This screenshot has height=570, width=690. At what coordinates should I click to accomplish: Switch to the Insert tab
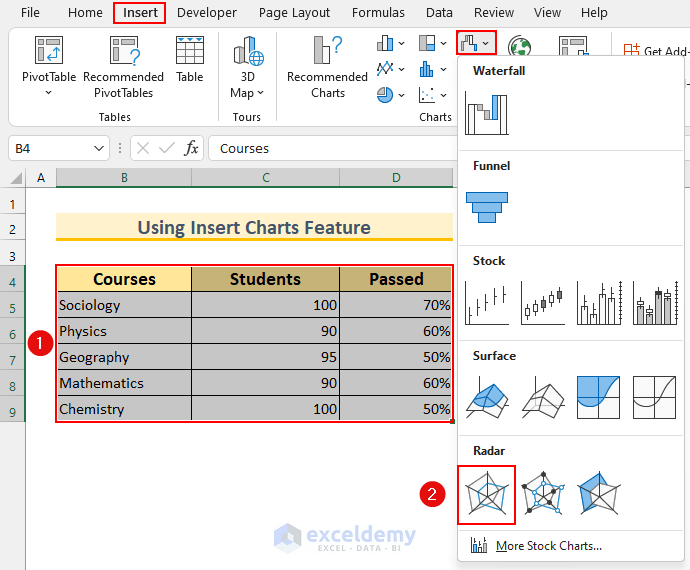click(x=140, y=13)
